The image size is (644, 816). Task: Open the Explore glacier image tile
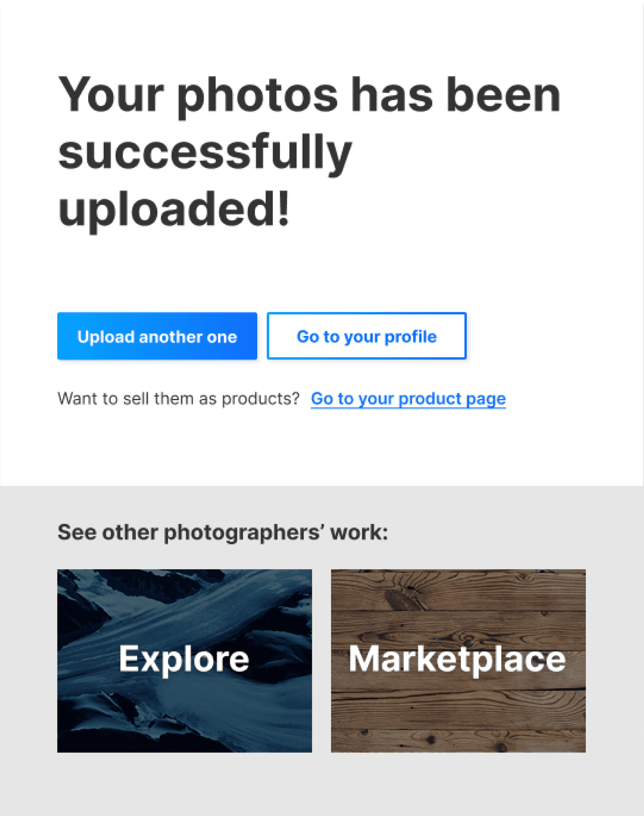point(184,661)
